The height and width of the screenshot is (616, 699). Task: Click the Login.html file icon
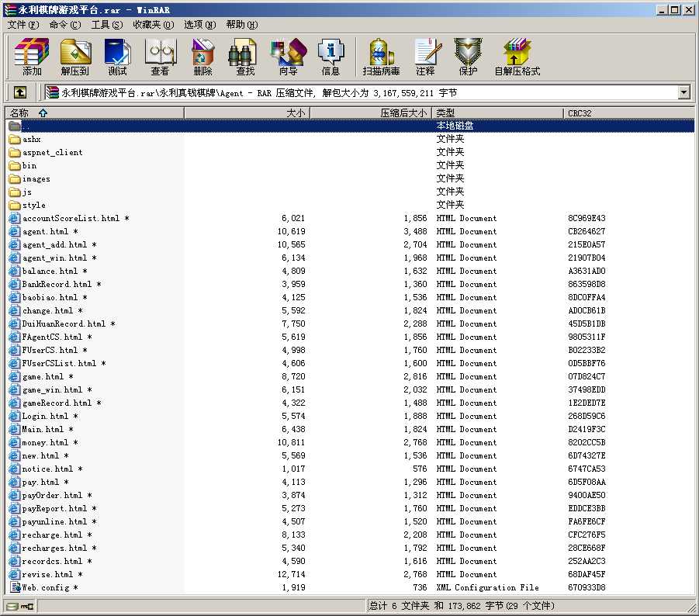tap(15, 416)
